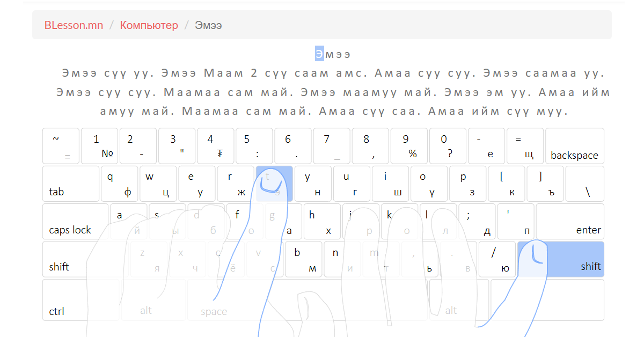This screenshot has width=644, height=337.
Task: Open the Компьютер breadcrumb link
Action: pyautogui.click(x=149, y=25)
